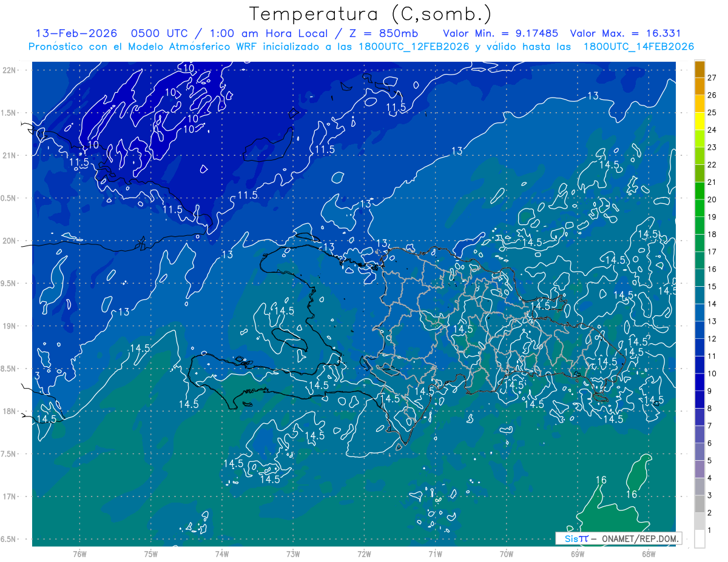Click the '19N' latitude axis label
The height and width of the screenshot is (562, 728).
[x=8, y=326]
